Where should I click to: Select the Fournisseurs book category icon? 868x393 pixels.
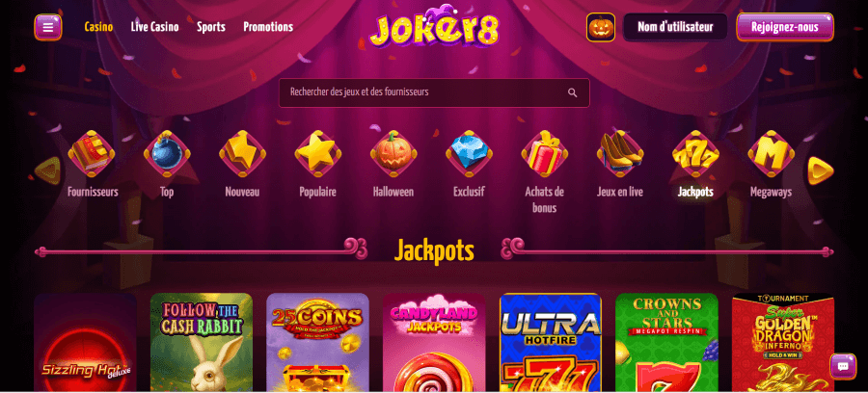pyautogui.click(x=92, y=153)
